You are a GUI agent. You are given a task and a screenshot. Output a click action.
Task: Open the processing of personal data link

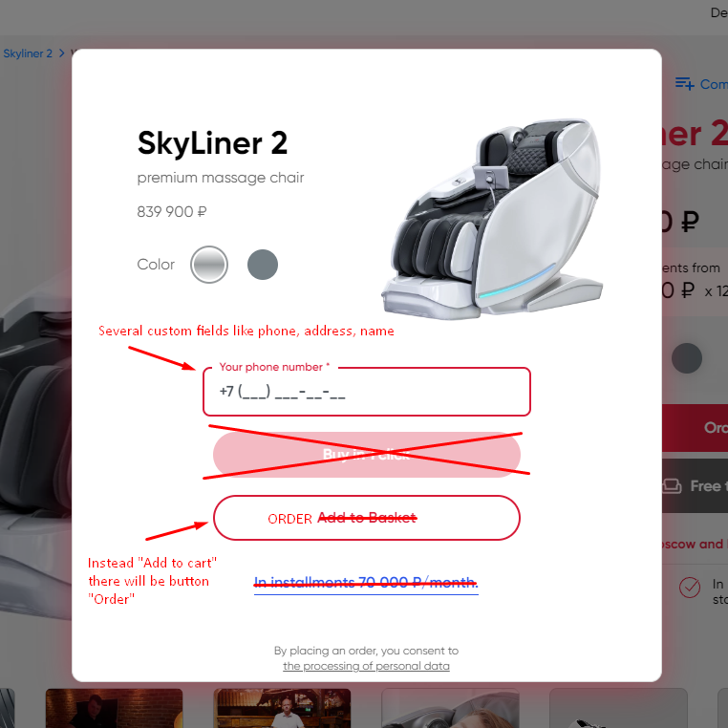click(366, 666)
